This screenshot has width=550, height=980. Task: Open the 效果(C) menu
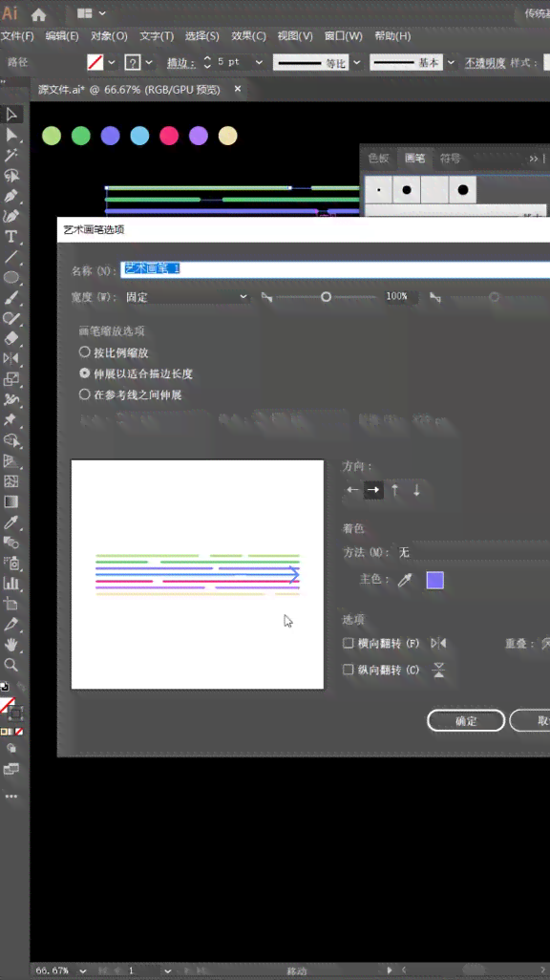click(249, 36)
